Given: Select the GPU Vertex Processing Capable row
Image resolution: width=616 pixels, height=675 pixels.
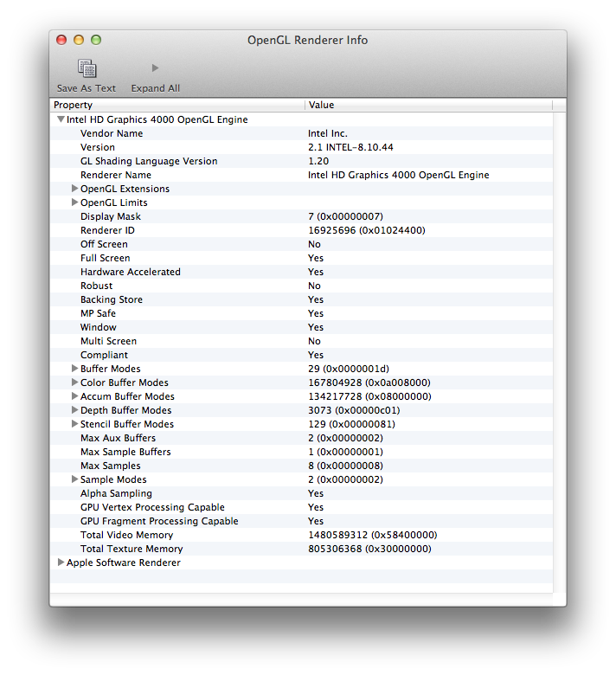Looking at the screenshot, I should tap(301, 507).
